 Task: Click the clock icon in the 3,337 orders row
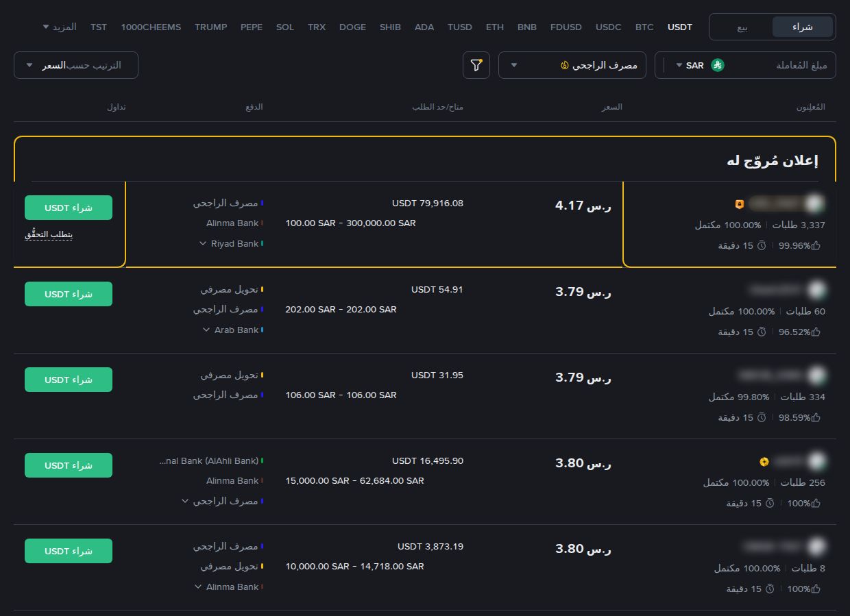point(761,245)
